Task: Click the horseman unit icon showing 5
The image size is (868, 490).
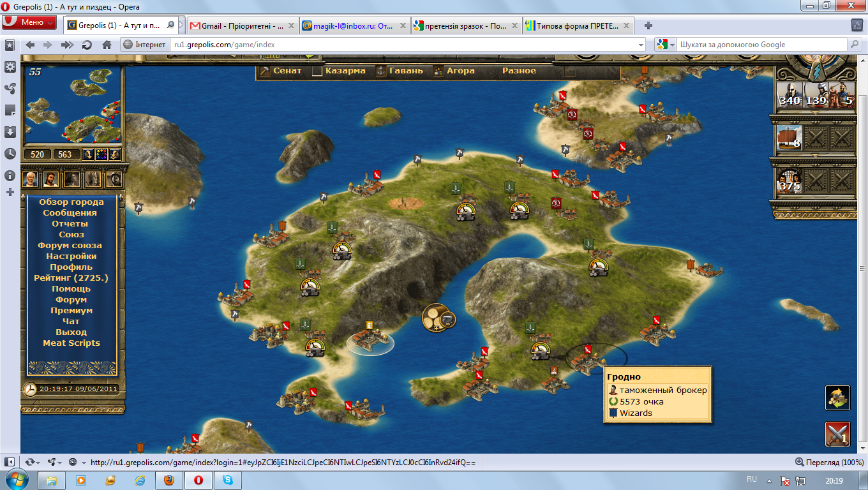Action: pyautogui.click(x=842, y=94)
